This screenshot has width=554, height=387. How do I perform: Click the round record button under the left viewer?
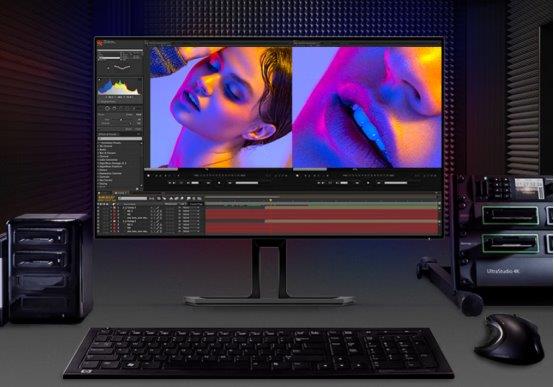(x=148, y=175)
